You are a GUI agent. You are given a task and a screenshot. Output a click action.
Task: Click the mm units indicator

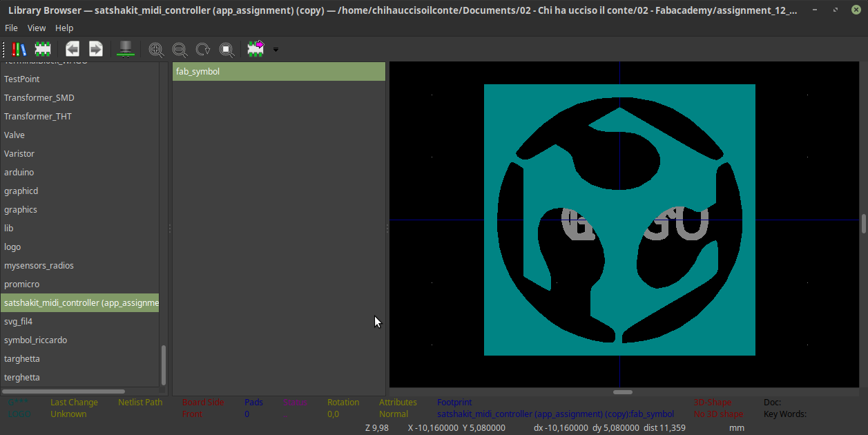pos(737,428)
